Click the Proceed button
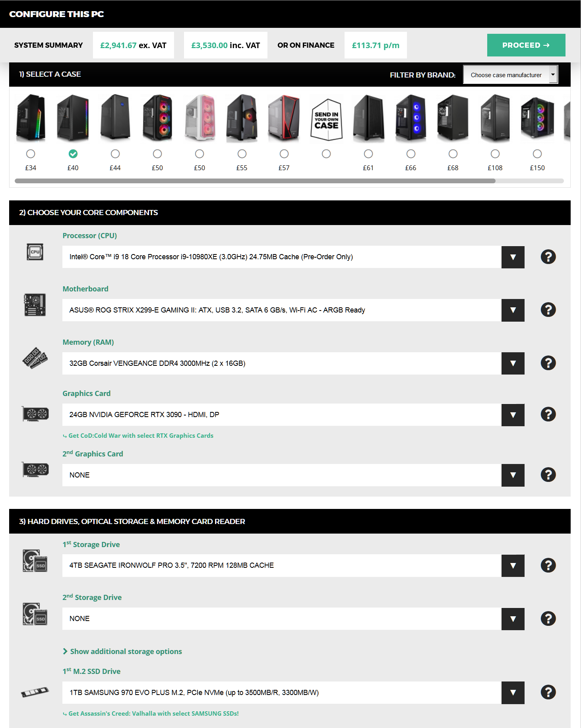This screenshot has width=581, height=728. [x=526, y=45]
